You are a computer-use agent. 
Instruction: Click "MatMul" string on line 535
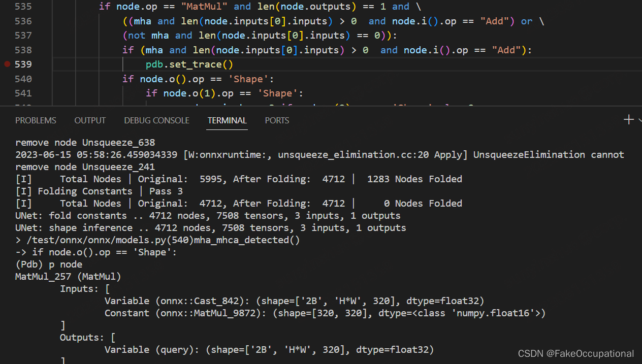coord(204,7)
